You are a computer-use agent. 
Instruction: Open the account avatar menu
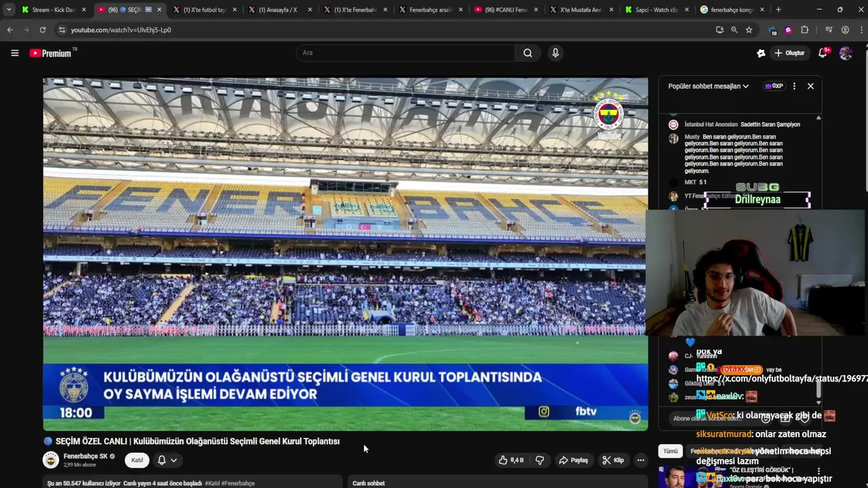(x=846, y=53)
